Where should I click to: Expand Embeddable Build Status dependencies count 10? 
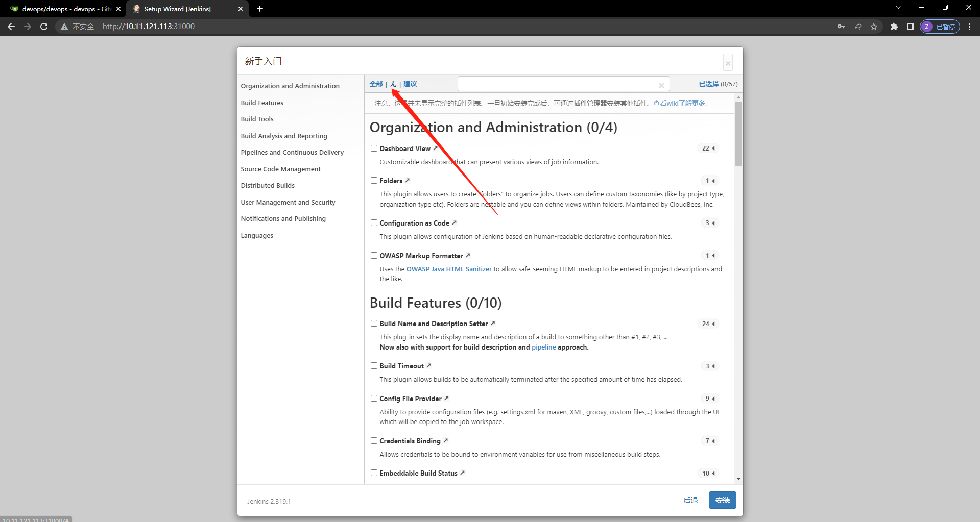pos(708,473)
